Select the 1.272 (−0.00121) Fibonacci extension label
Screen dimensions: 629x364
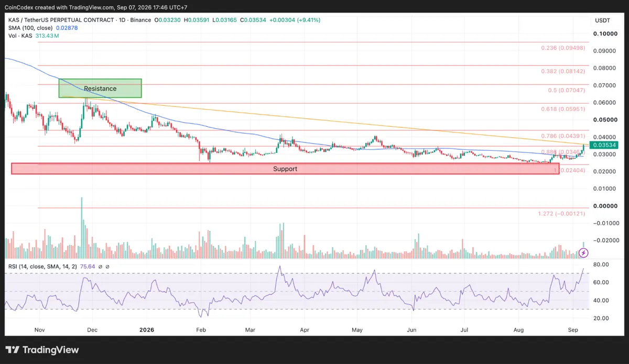[x=560, y=214]
